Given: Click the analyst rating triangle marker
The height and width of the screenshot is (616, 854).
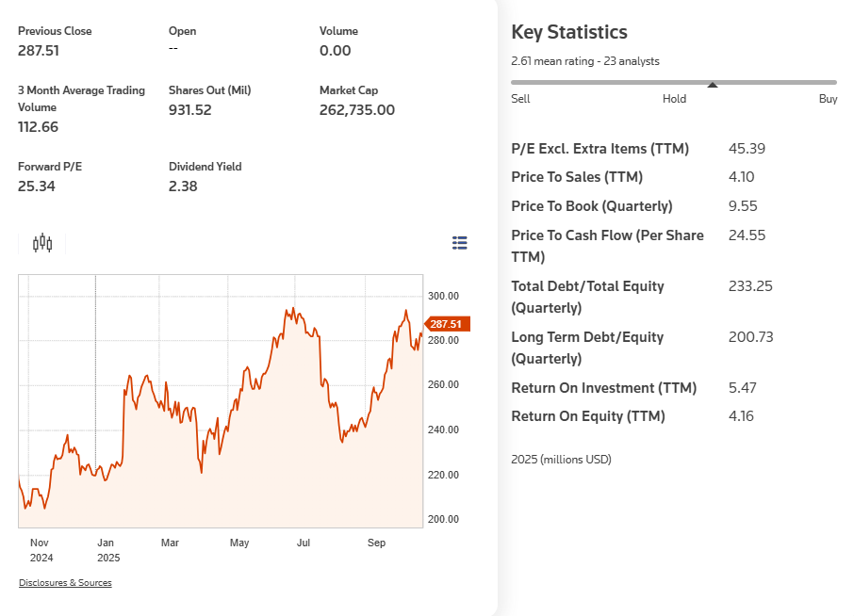Looking at the screenshot, I should pos(713,86).
